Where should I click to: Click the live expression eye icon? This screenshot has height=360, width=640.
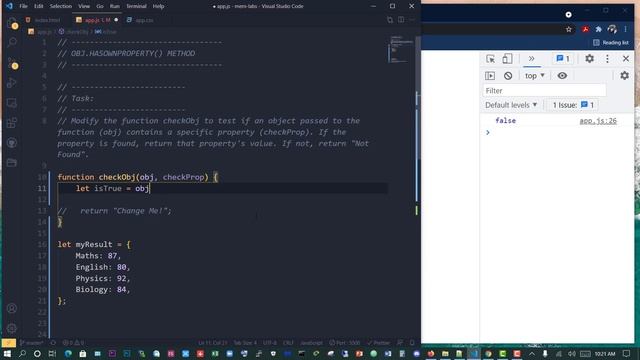coord(562,76)
